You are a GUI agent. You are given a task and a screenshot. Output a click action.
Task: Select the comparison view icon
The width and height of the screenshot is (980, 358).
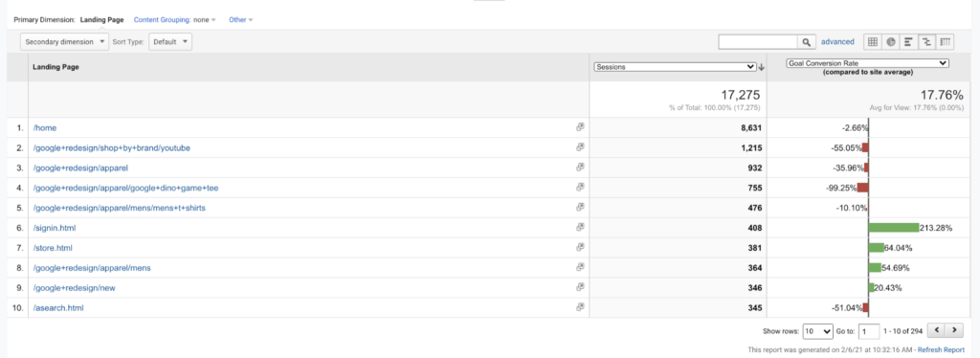pyautogui.click(x=926, y=42)
